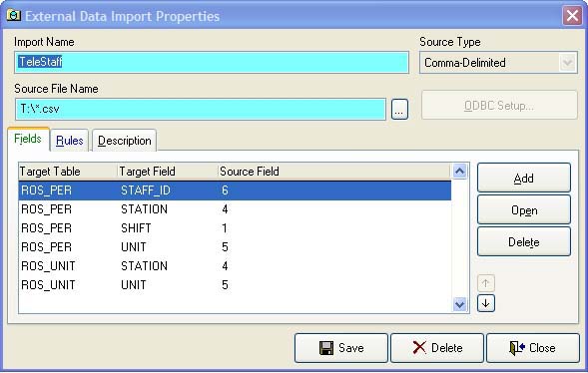The width and height of the screenshot is (588, 373).
Task: Click the move-up arrow icon
Action: (x=485, y=283)
